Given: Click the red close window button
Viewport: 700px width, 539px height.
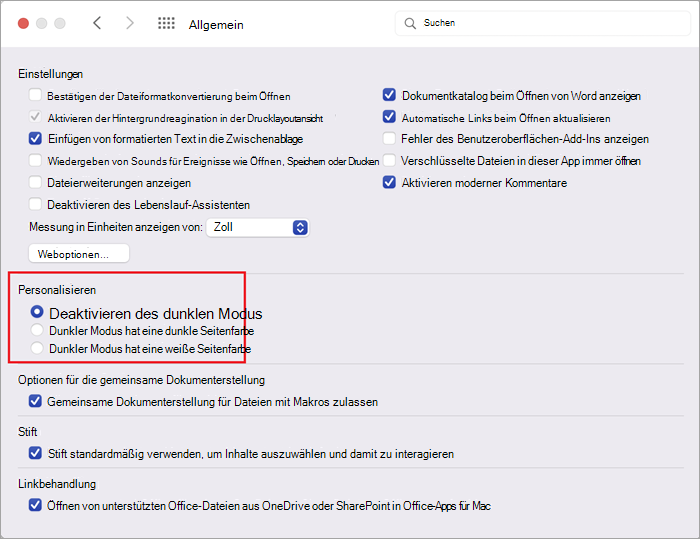Looking at the screenshot, I should (23, 23).
